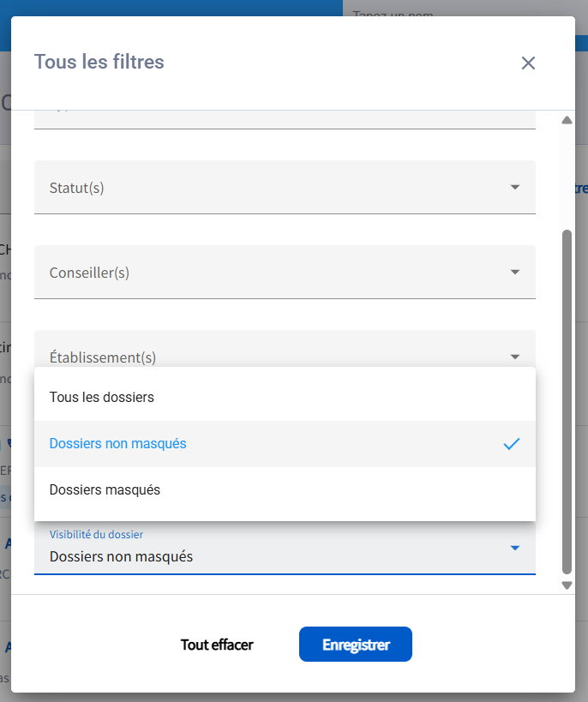Choose the "Dossiers masqués" option

coord(105,490)
